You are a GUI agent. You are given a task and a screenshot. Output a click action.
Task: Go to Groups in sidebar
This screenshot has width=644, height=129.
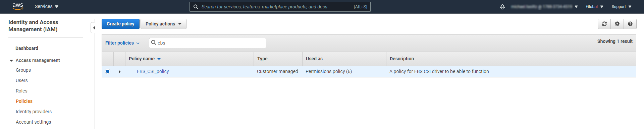point(23,70)
